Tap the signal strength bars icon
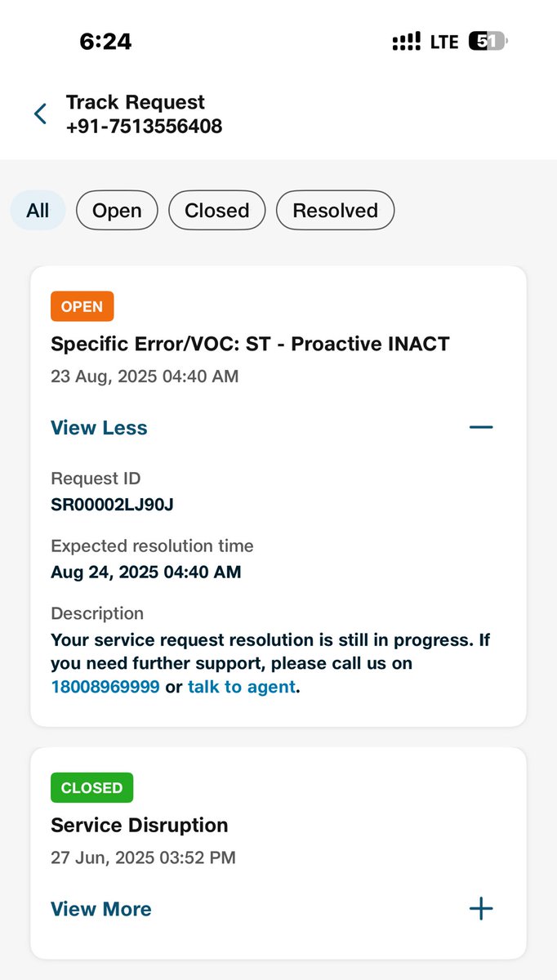 [407, 42]
